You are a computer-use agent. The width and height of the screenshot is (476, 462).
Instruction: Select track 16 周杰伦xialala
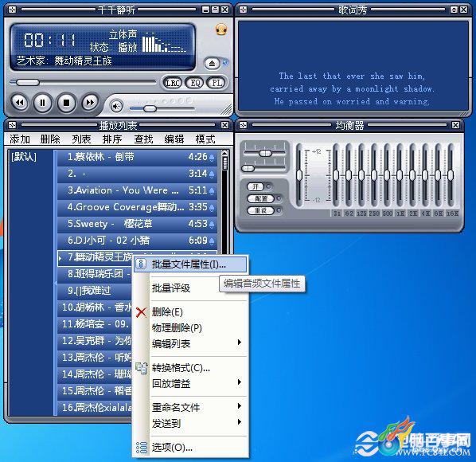click(95, 408)
